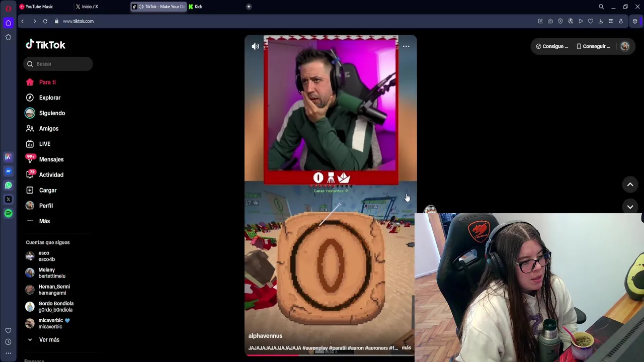This screenshot has height=362, width=644.
Task: Open the TikTok profile avatar menu
Action: coord(625,46)
